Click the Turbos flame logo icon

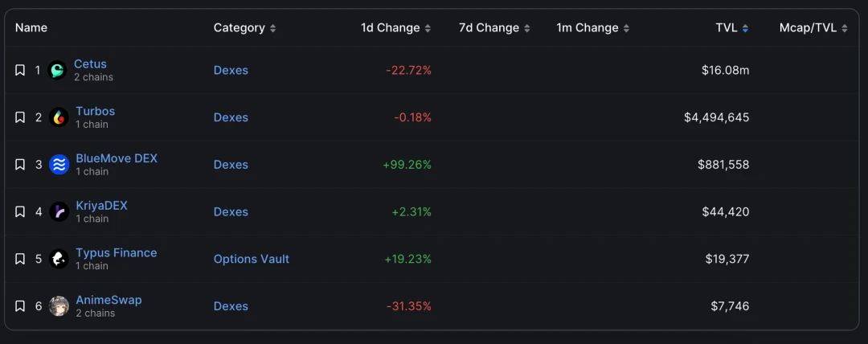click(59, 117)
